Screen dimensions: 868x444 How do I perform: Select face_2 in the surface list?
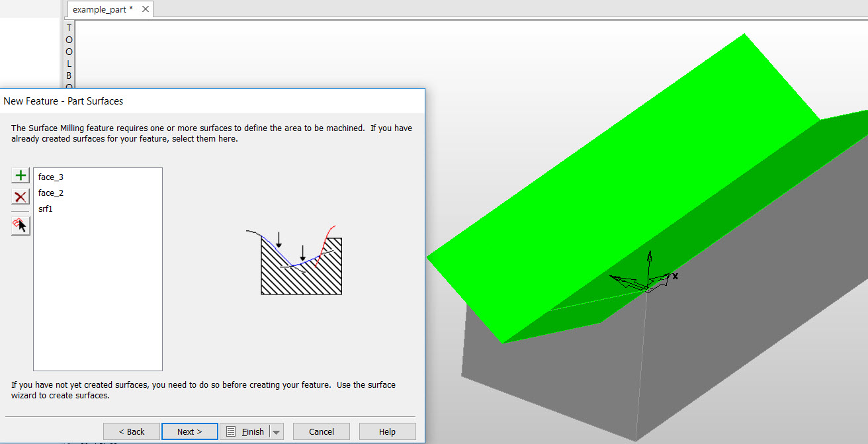coord(51,193)
